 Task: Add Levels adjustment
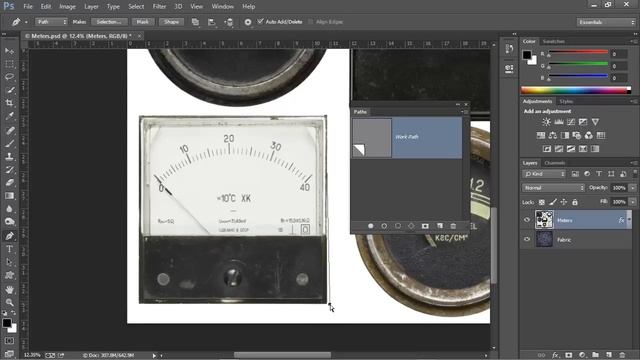point(559,122)
